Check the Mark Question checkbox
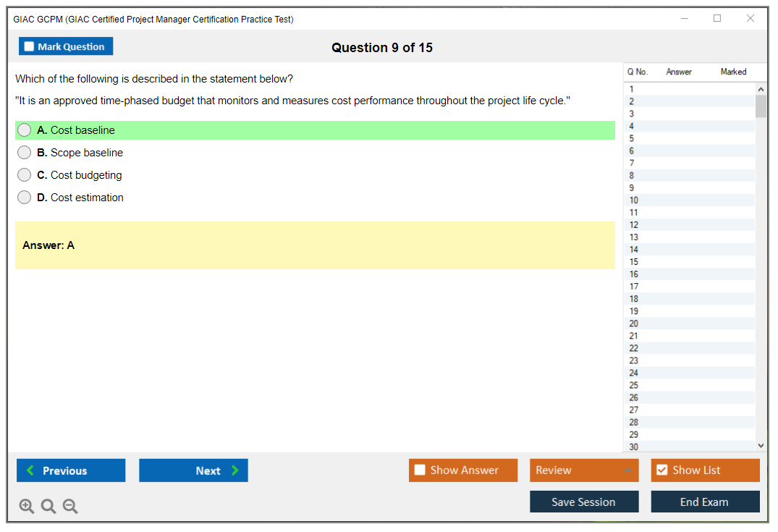This screenshot has height=532, width=778. pos(29,47)
